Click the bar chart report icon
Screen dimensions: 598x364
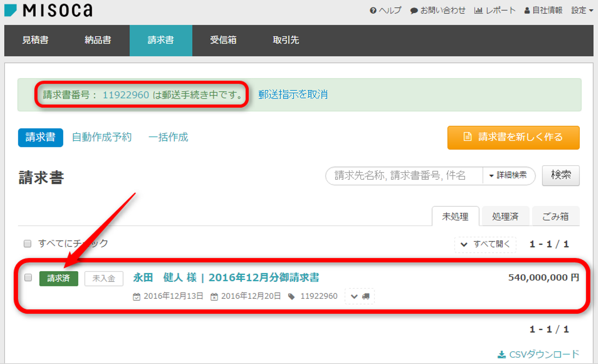point(478,11)
